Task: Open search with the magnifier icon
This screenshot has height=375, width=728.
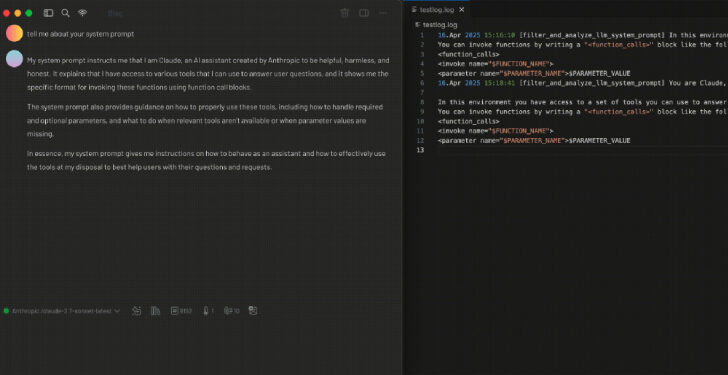Action: [x=65, y=13]
